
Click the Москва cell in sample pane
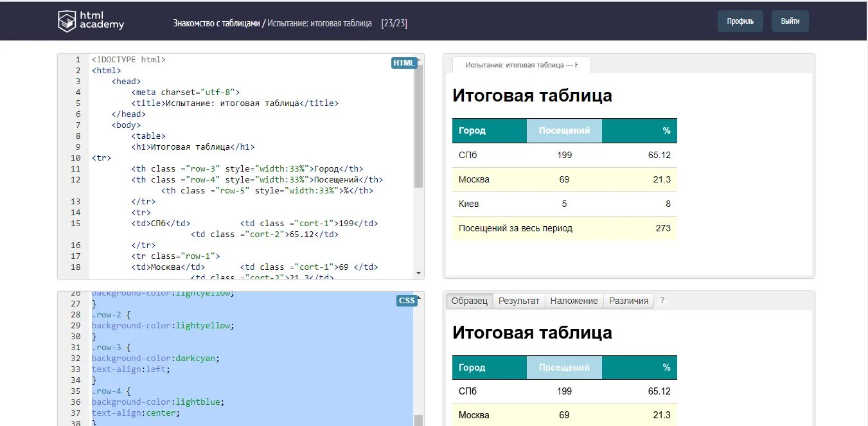point(490,415)
